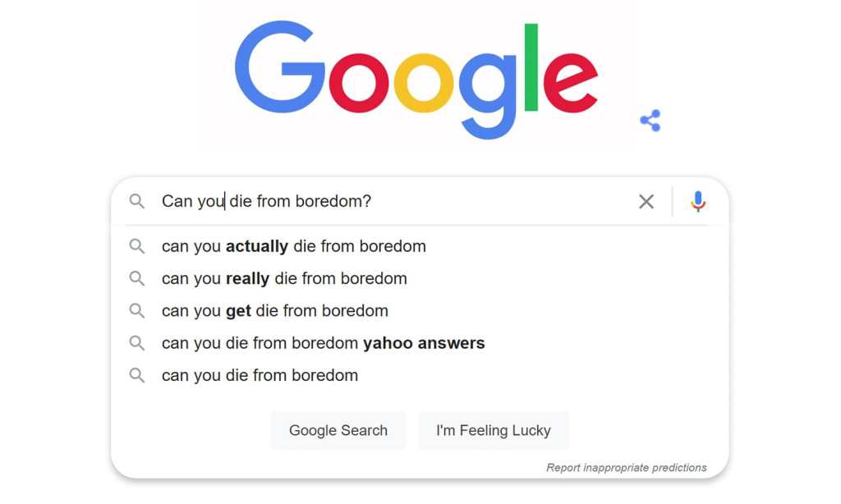Click the Google logo
The height and width of the screenshot is (504, 841).
pyautogui.click(x=416, y=78)
